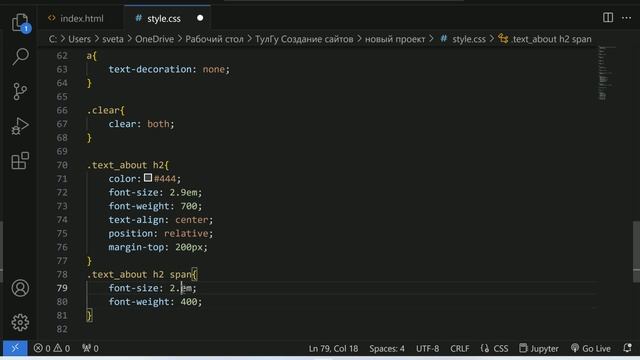Click the font-weight: 400 line
Image resolution: width=640 pixels, height=360 pixels.
point(155,302)
